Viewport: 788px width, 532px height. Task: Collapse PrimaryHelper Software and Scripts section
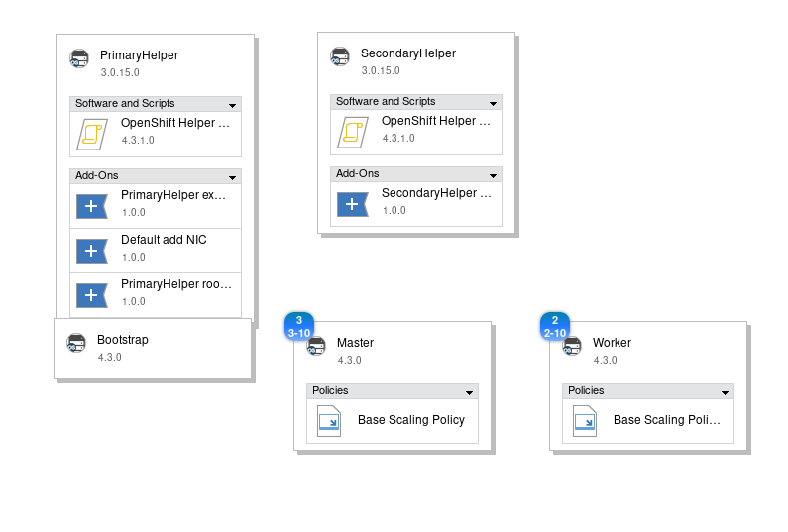232,105
